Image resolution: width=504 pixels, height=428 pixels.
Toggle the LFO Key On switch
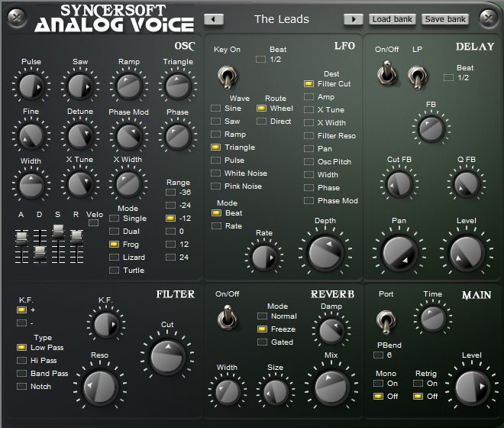[x=227, y=77]
